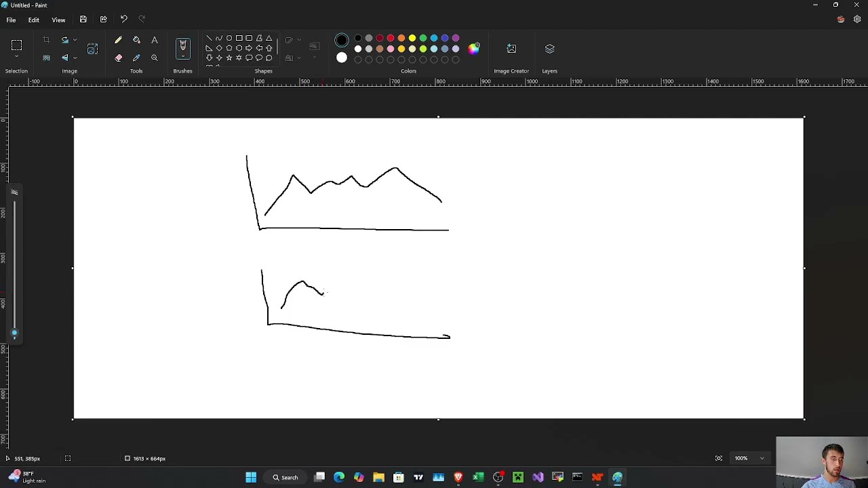Choose the Curve shape
Viewport: 868px width, 488px height.
pyautogui.click(x=219, y=39)
